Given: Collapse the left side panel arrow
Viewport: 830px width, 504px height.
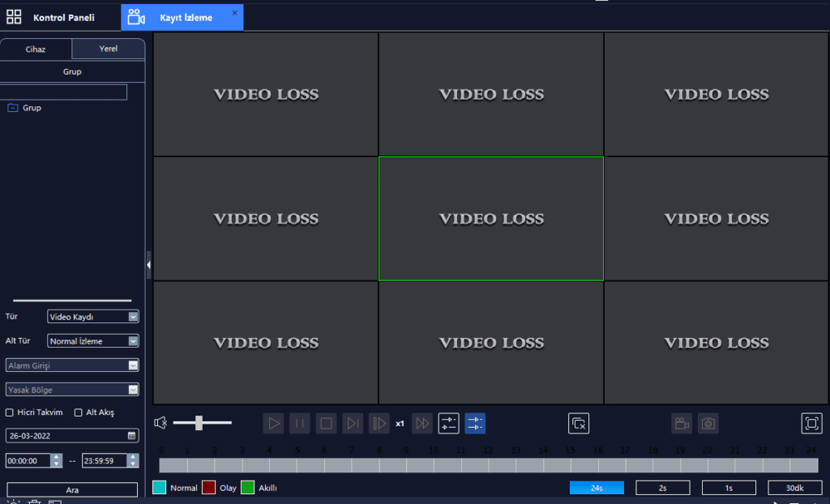Looking at the screenshot, I should [149, 265].
